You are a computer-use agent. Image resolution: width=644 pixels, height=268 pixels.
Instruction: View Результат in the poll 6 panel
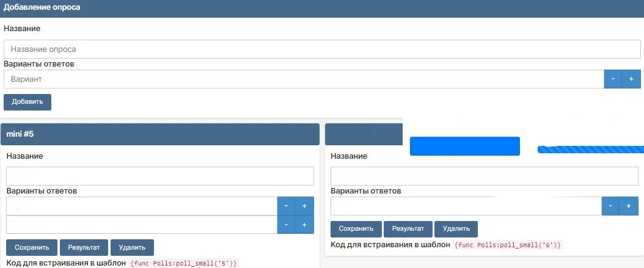tap(408, 229)
